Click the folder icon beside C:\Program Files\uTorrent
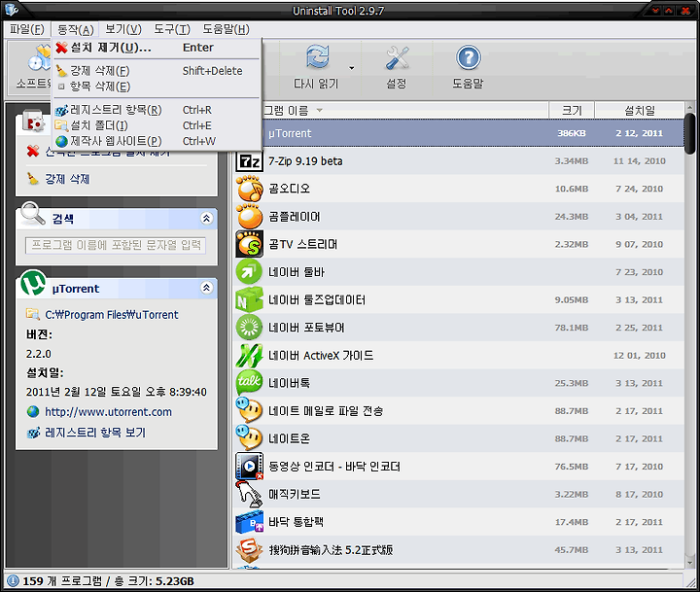 coord(33,314)
